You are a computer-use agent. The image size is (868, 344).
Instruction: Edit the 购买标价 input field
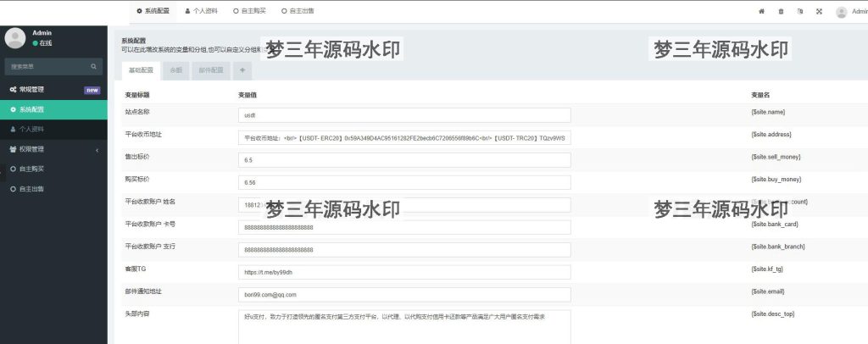coord(404,182)
